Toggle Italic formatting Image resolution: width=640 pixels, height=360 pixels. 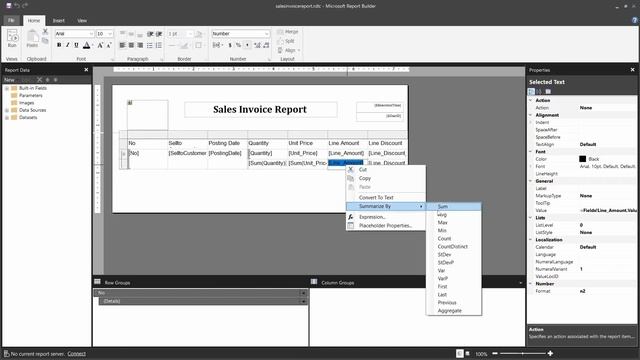[x=68, y=45]
